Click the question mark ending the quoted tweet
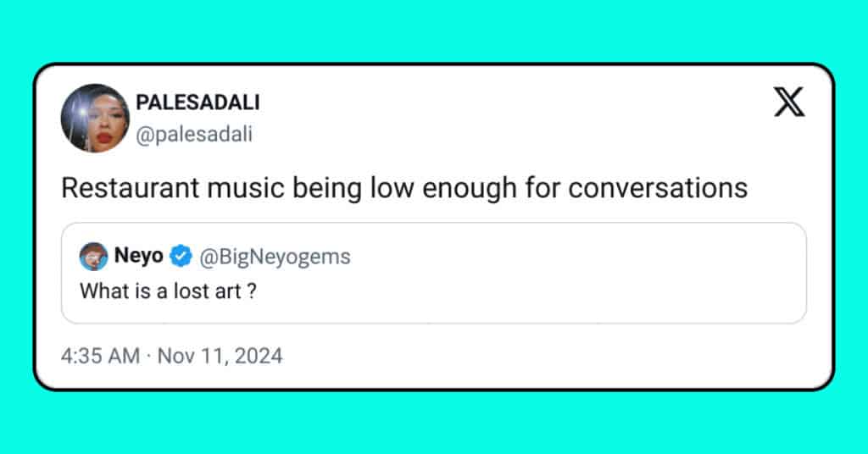This screenshot has width=868, height=454. 252,291
